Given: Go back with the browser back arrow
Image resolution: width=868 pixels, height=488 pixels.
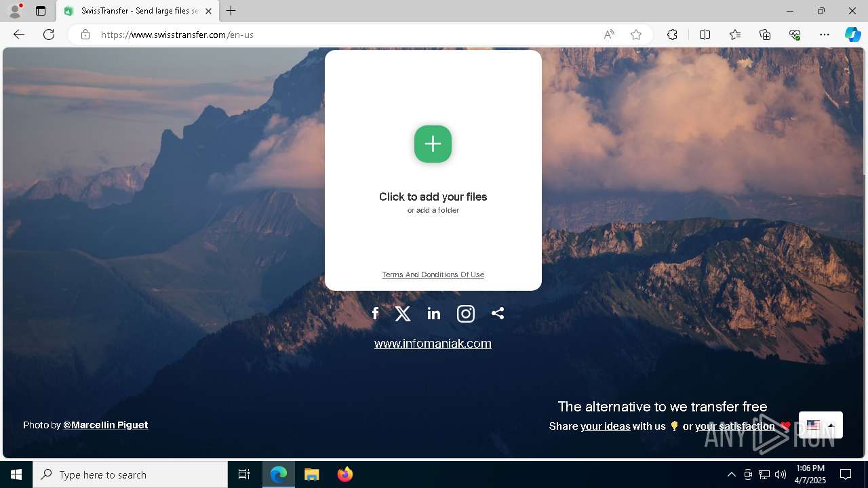Looking at the screenshot, I should [19, 35].
